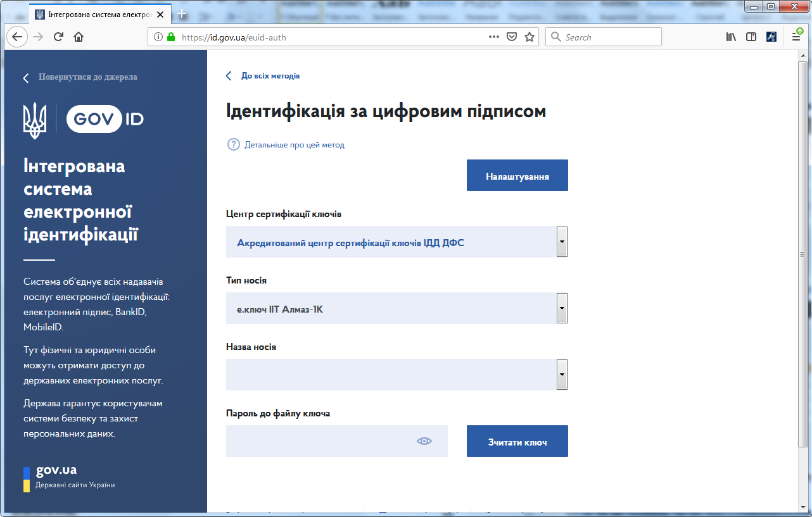
Task: Click the extension icon next to sidebar button
Action: (771, 37)
